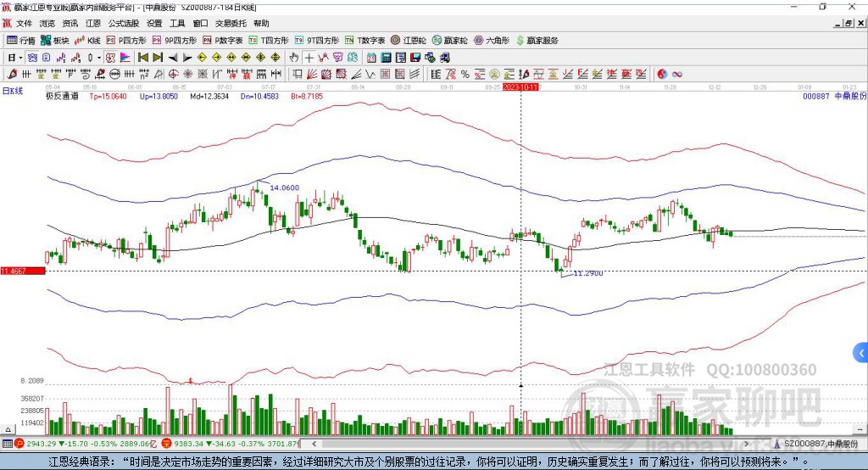
Task: Open the P数字表 tool
Action: click(223, 41)
